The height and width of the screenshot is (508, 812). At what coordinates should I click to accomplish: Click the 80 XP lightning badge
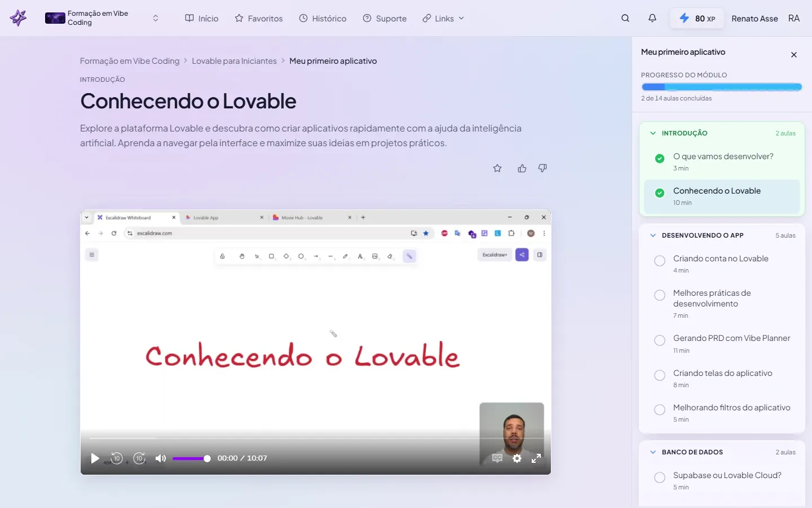pos(697,18)
